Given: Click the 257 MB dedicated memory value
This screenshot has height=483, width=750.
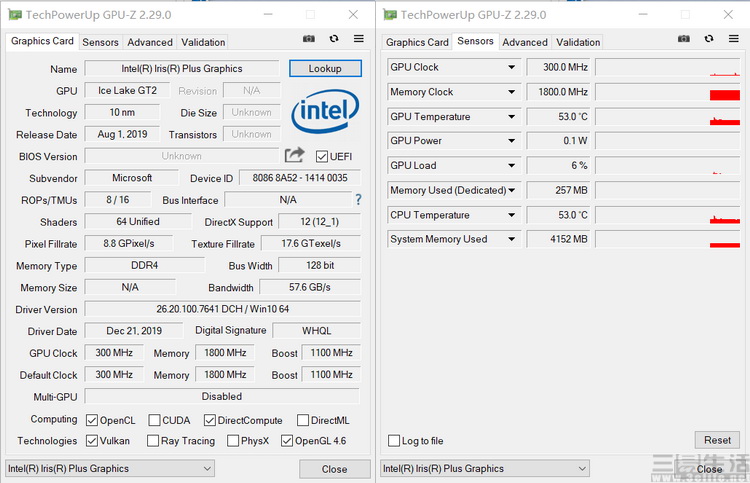Looking at the screenshot, I should (x=558, y=190).
